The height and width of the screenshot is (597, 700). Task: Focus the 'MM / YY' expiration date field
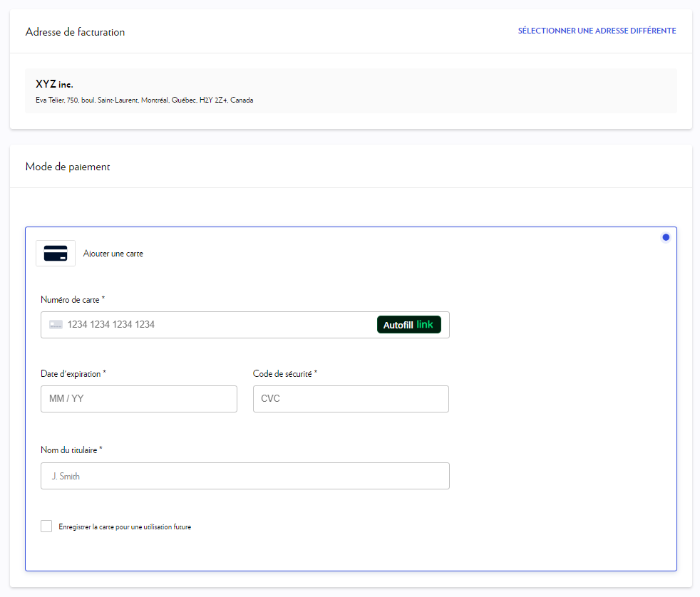point(138,399)
